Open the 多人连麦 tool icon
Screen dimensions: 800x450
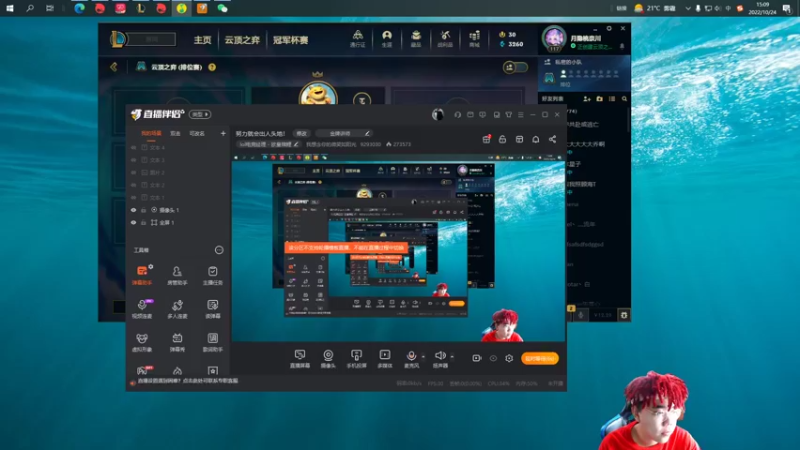click(x=177, y=308)
